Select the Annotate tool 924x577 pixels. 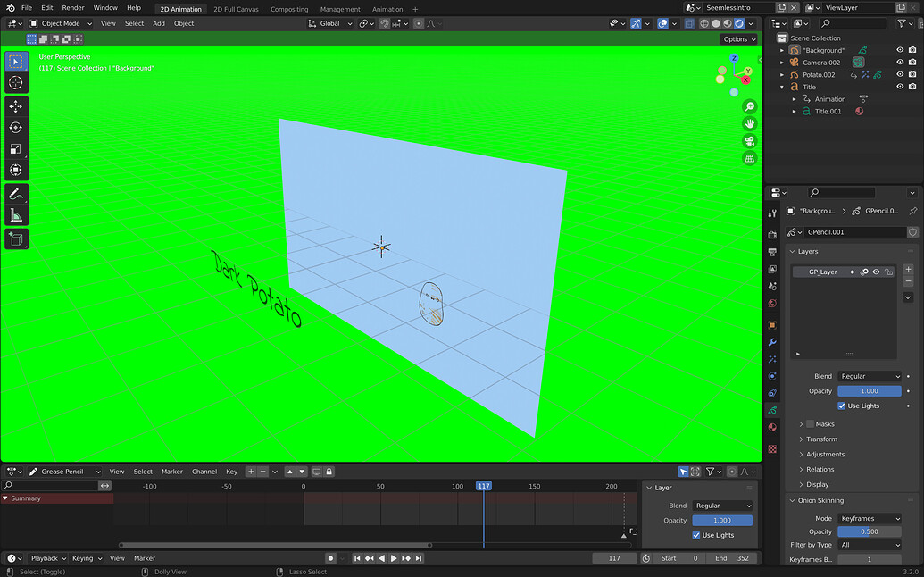tap(14, 194)
